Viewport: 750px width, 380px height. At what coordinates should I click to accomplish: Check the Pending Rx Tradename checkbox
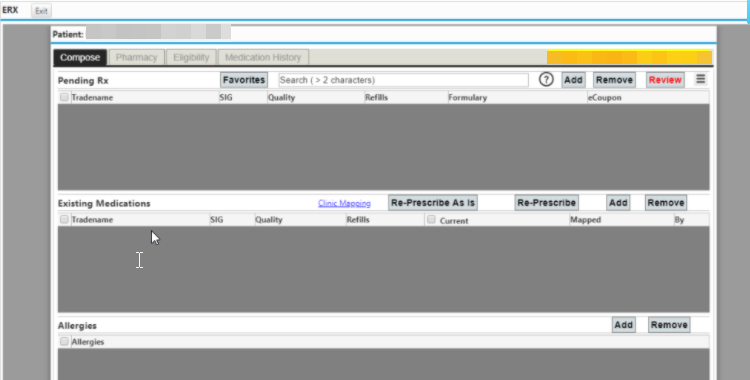[64, 97]
